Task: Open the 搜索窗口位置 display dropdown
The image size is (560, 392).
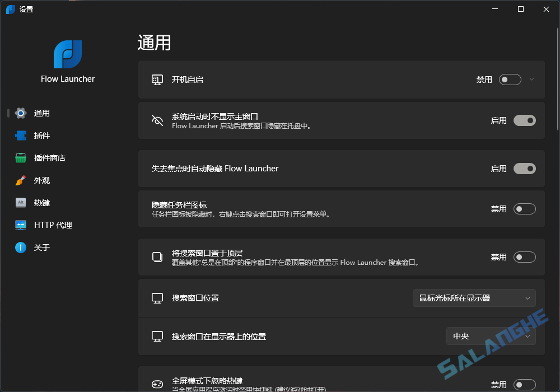Action: coord(473,298)
